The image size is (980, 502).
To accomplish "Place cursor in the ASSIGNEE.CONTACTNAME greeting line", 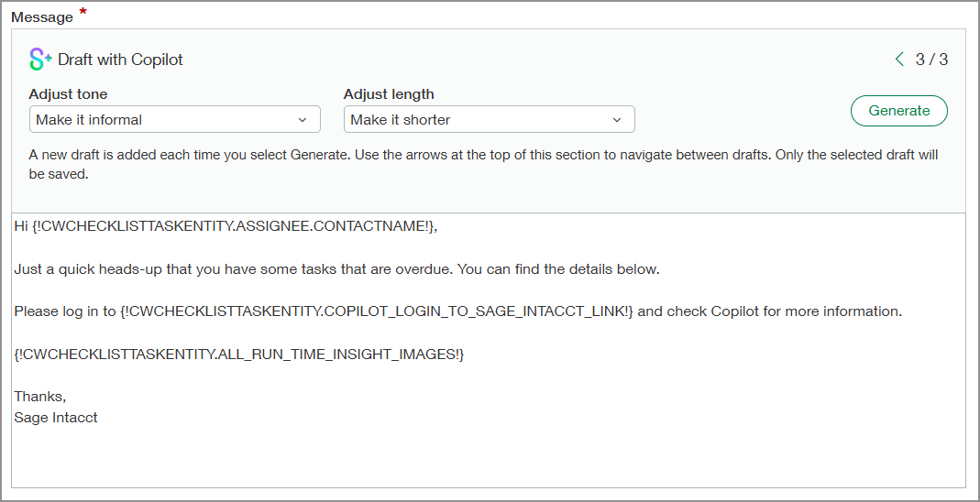I will (x=226, y=226).
